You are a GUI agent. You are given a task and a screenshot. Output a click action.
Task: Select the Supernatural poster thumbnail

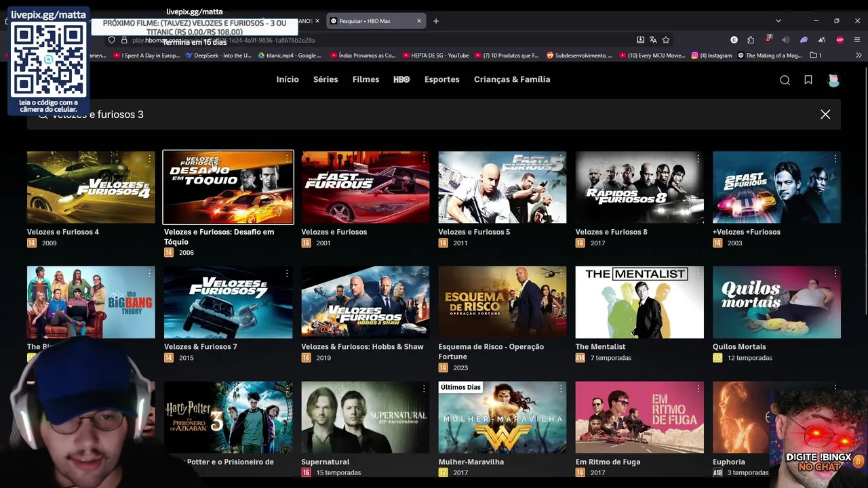coord(366,418)
